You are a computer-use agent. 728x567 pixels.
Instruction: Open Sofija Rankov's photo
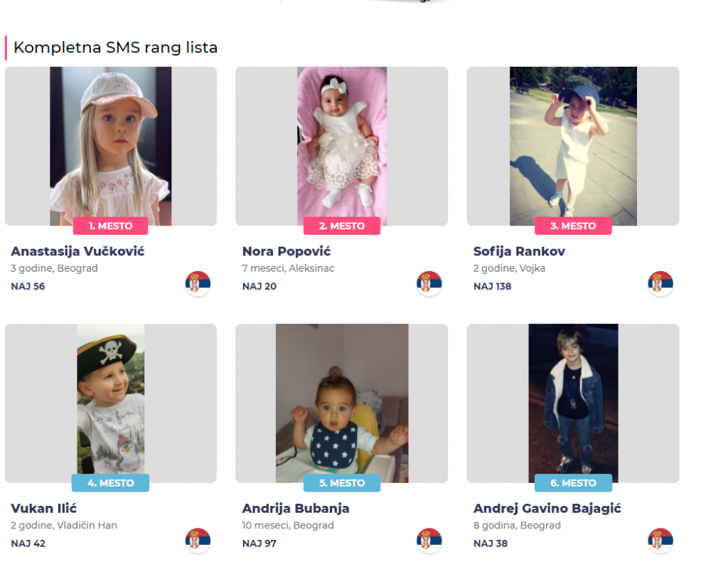(x=573, y=146)
